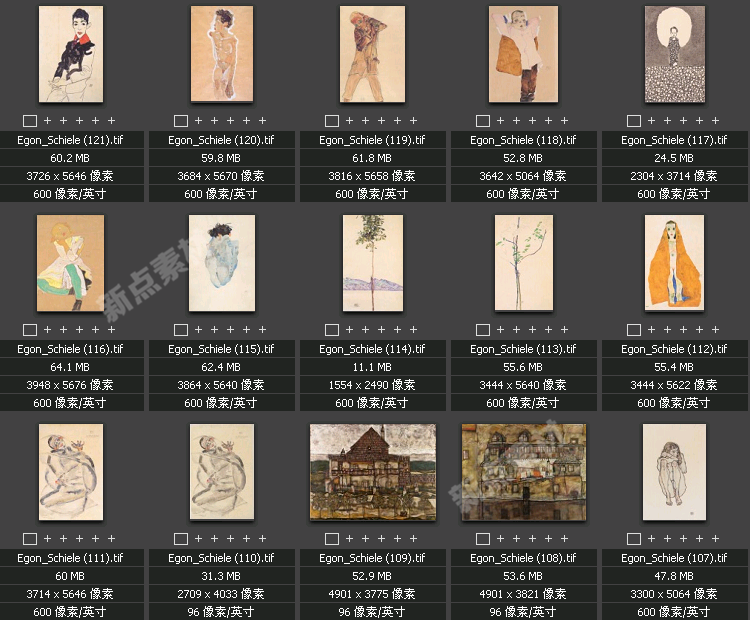Viewport: 750px width, 620px height.
Task: Tick the checkbox under Egon_Schiele (110).tif
Action: [x=181, y=539]
